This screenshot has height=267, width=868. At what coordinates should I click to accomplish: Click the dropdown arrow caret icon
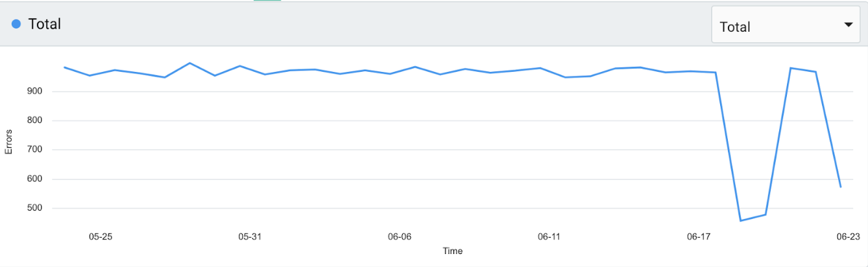(x=848, y=25)
